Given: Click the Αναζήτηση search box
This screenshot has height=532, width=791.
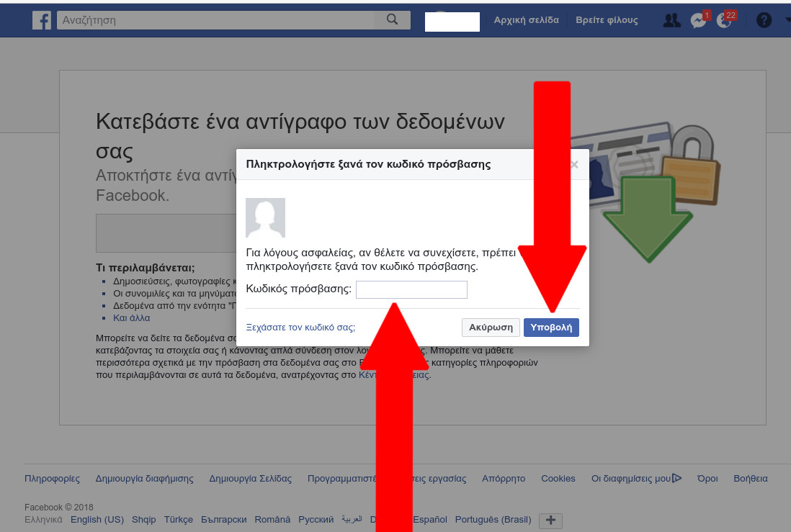Looking at the screenshot, I should (x=223, y=20).
